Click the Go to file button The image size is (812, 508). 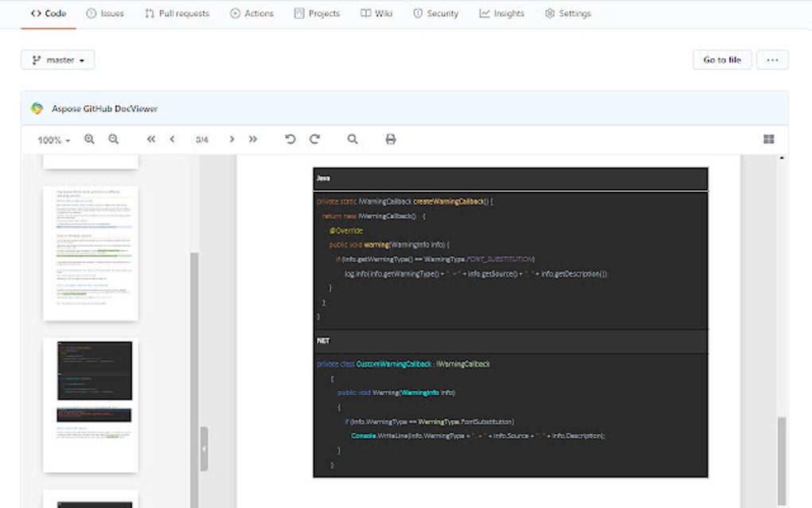721,59
